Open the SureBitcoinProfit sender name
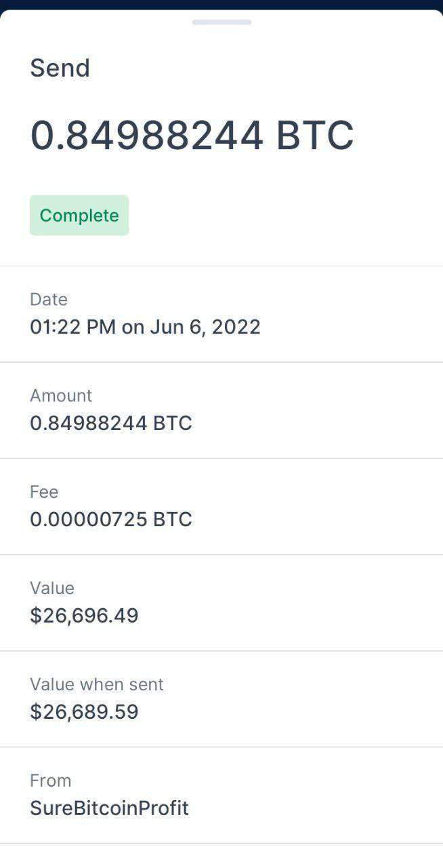443x868 pixels. 109,808
